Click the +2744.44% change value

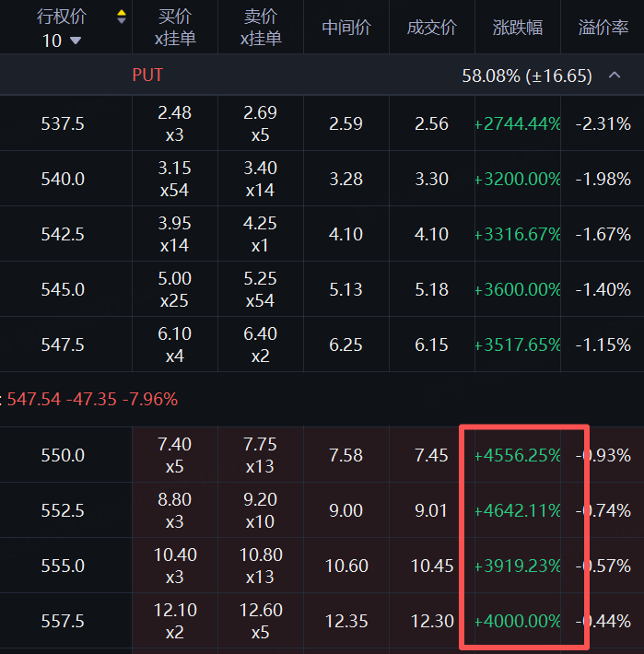(x=518, y=123)
